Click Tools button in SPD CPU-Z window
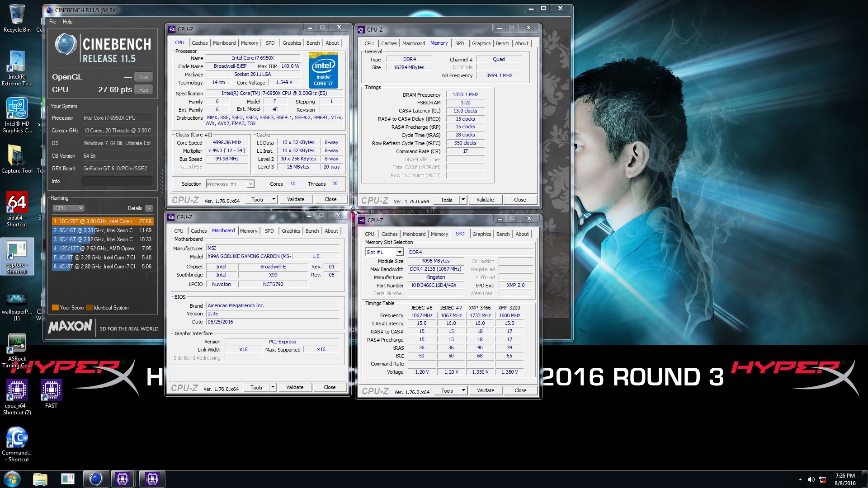This screenshot has height=488, width=868. [x=447, y=390]
